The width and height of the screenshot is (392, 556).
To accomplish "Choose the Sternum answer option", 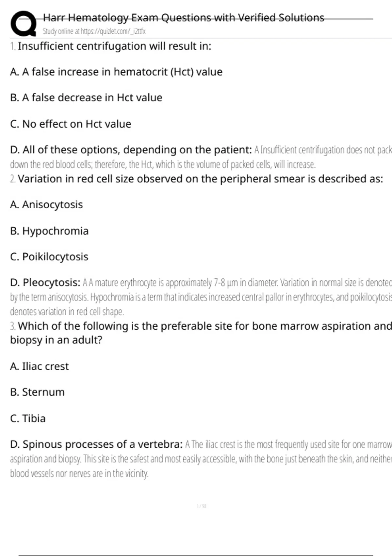I will [37, 392].
